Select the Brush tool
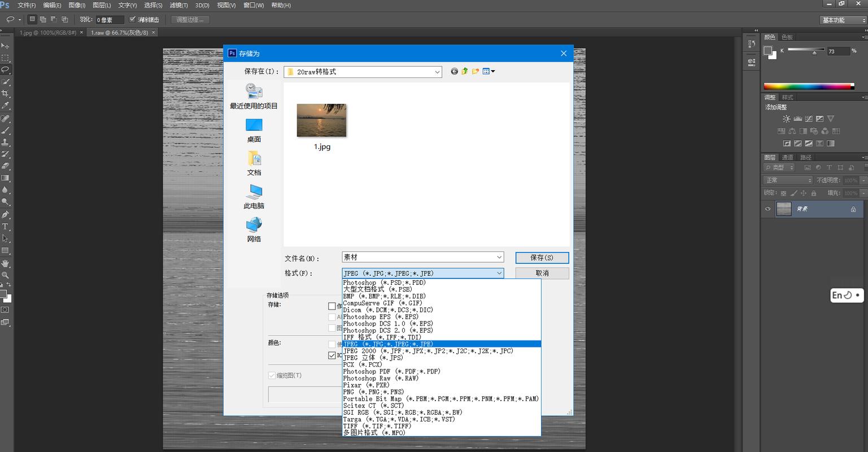This screenshot has width=868, height=452. click(5, 131)
